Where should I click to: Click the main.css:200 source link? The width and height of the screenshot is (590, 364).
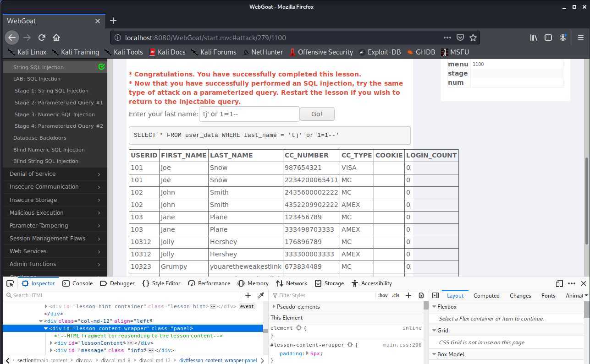click(x=402, y=345)
